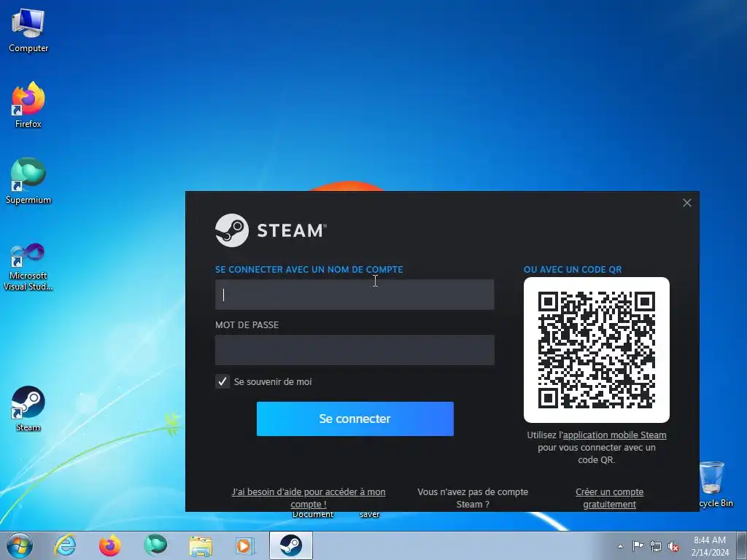
Task: Select the Steam desktop shortcut
Action: (x=28, y=408)
